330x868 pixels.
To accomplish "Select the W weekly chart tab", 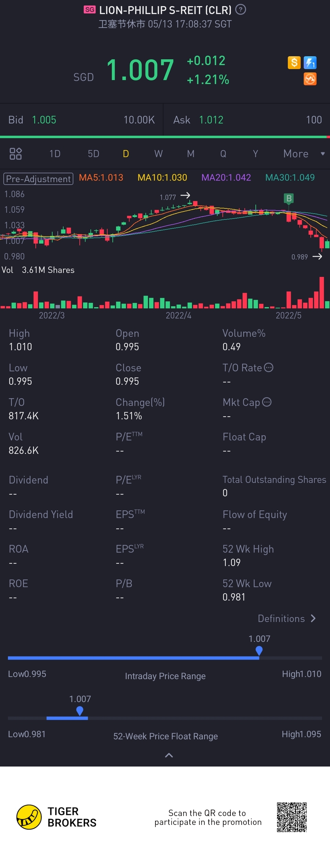I will 158,154.
